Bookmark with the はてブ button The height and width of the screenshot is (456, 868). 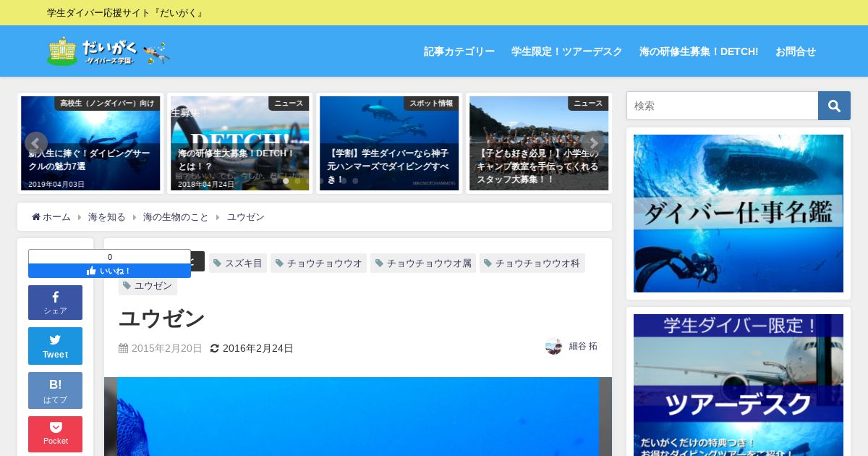point(55,391)
